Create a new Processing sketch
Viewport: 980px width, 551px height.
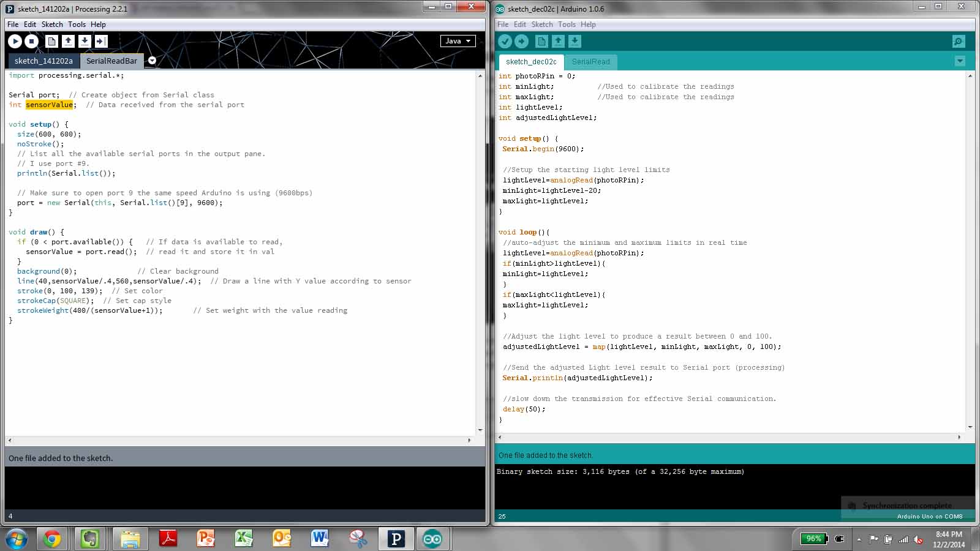52,41
